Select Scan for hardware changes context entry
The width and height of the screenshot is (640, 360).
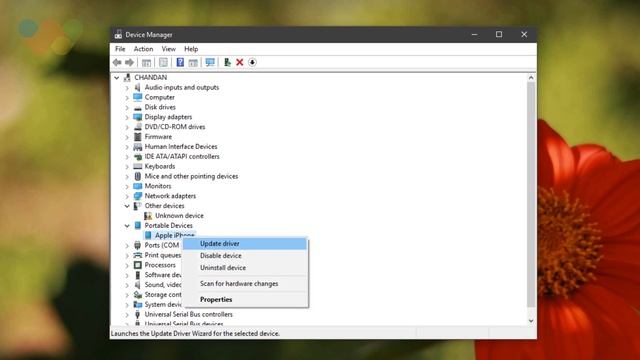coord(245,284)
